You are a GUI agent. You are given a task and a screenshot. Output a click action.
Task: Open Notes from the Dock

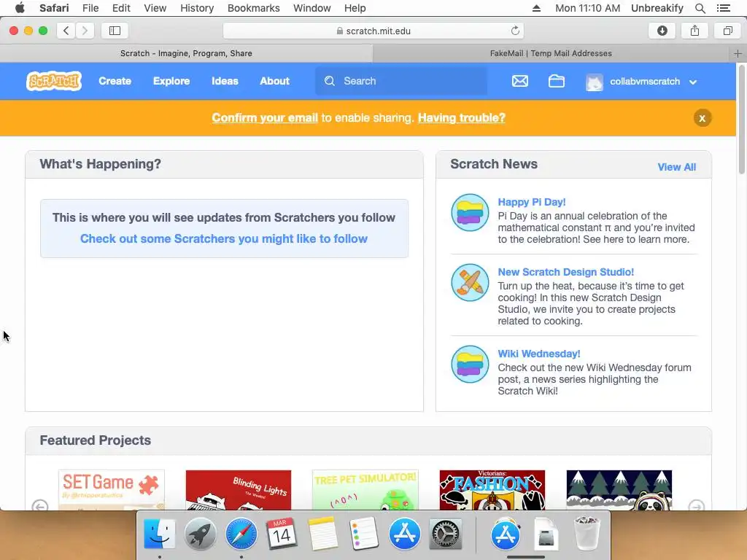pos(322,533)
